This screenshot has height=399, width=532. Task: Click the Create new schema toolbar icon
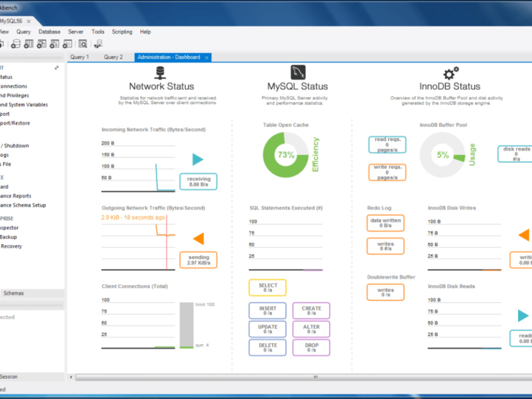pos(15,44)
